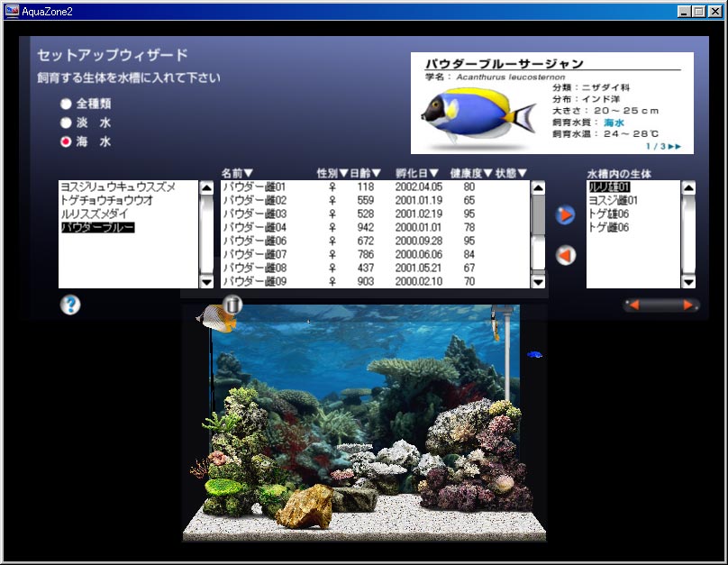This screenshot has height=565, width=728.
Task: Click hatch date 2002.04.05 cell
Action: [419, 187]
